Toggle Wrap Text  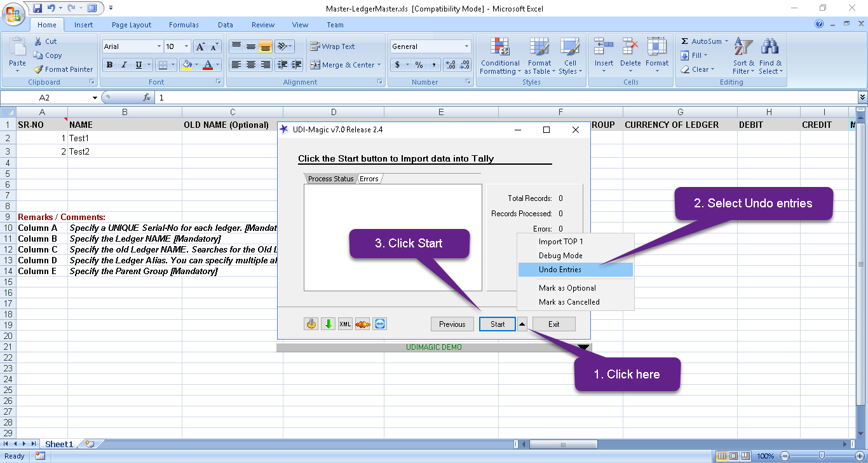pyautogui.click(x=332, y=46)
